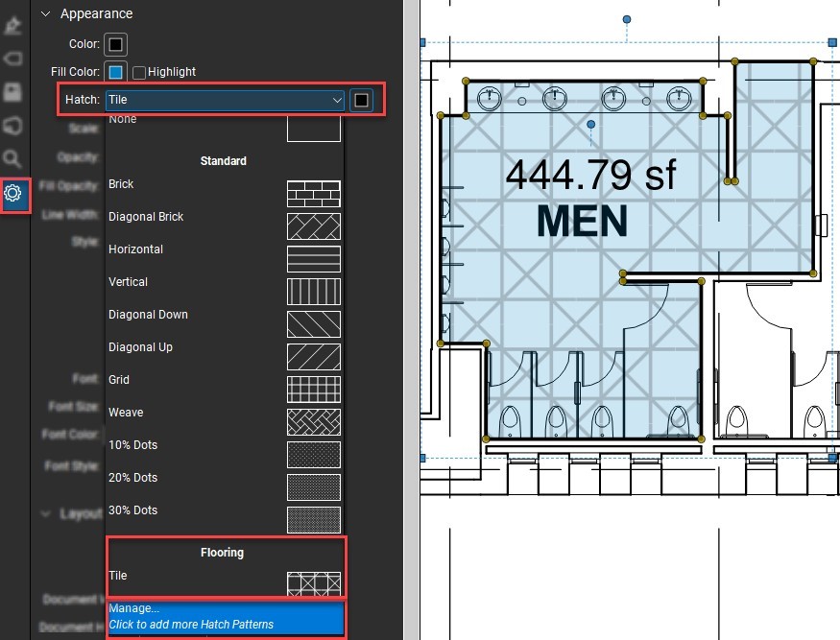Image resolution: width=840 pixels, height=640 pixels.
Task: Click the Brick pattern preview thumbnail
Action: pos(314,194)
